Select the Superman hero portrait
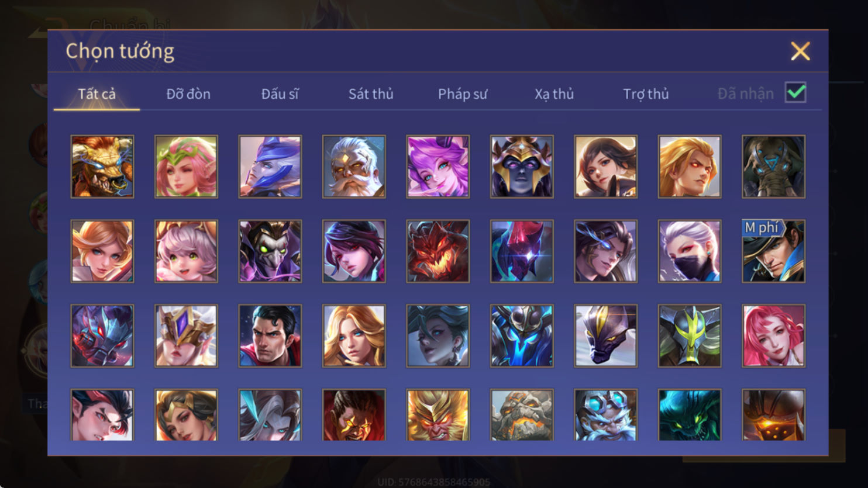This screenshot has height=488, width=868. (x=270, y=336)
